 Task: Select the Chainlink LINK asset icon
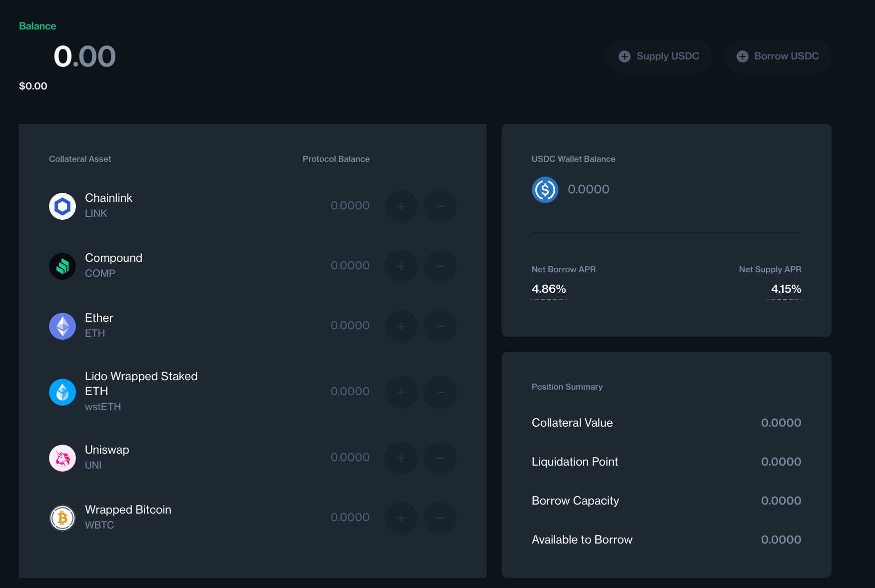[62, 206]
